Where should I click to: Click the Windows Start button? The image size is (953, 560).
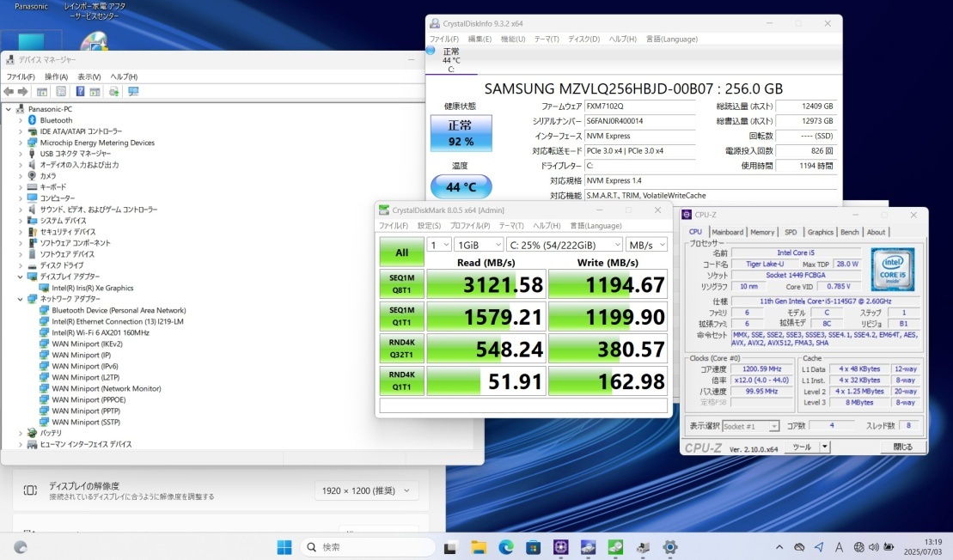click(284, 547)
